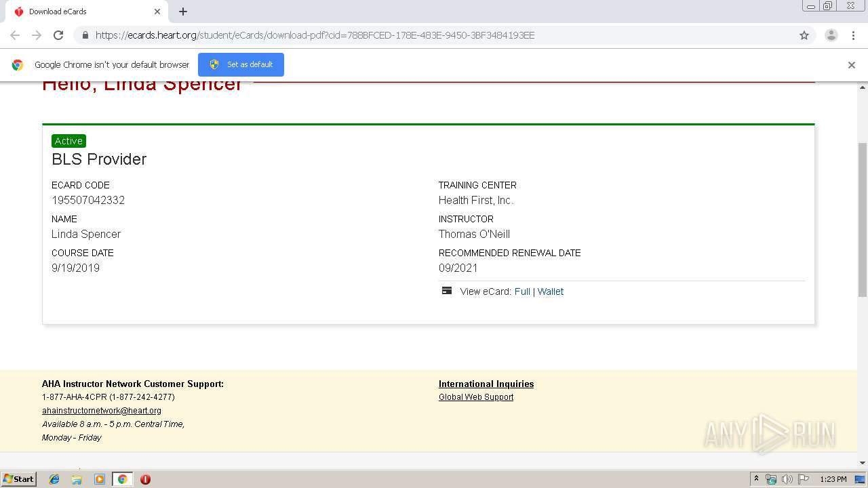View the Full eCard
The width and height of the screenshot is (868, 488).
point(522,291)
